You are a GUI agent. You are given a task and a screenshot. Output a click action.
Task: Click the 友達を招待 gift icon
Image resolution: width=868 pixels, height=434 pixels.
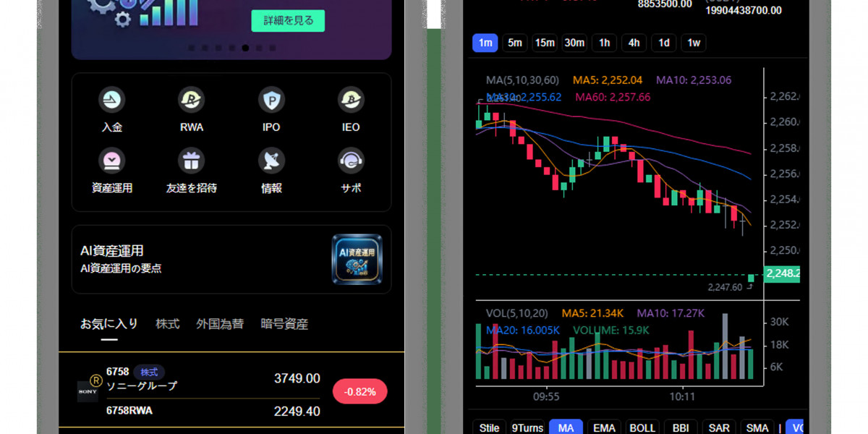point(192,161)
